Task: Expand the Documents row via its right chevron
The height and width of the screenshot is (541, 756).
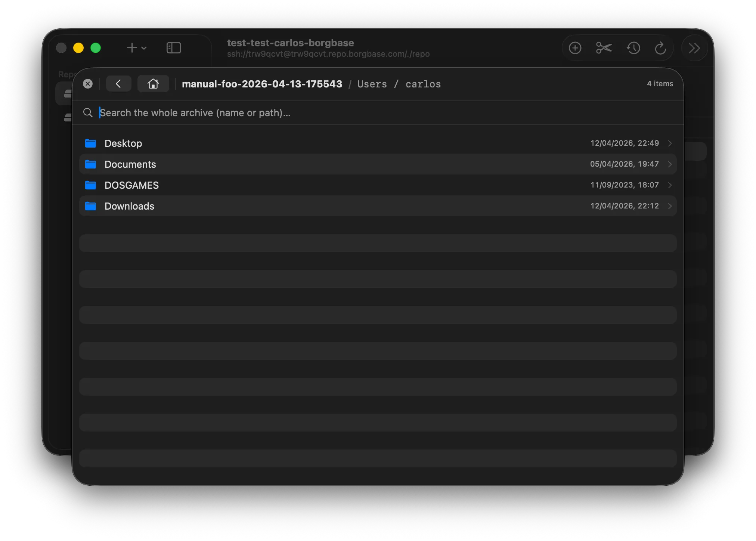Action: pyautogui.click(x=670, y=164)
